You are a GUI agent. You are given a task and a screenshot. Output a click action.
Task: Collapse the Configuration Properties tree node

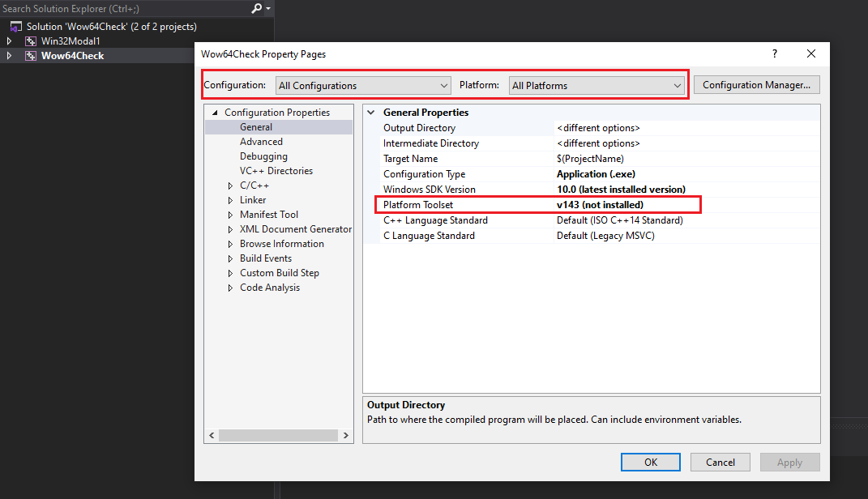click(215, 113)
